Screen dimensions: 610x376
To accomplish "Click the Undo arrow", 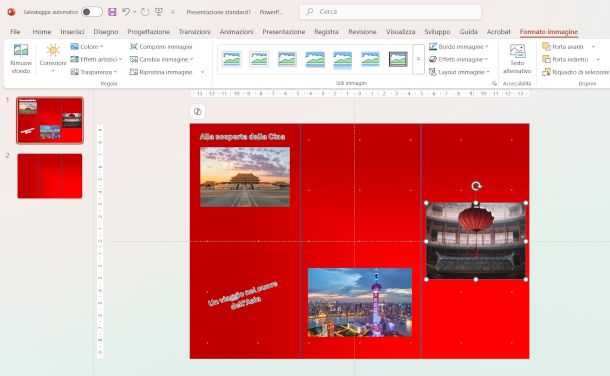I will (126, 12).
